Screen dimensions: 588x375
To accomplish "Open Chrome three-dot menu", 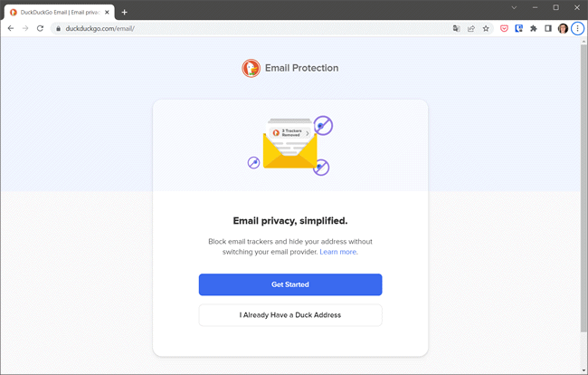I will coord(577,28).
